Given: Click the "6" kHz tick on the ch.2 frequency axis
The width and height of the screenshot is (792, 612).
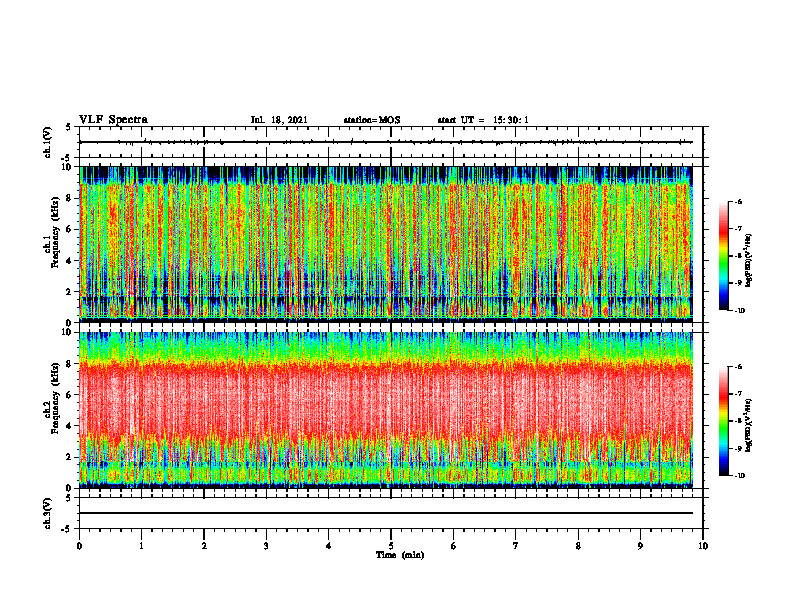Looking at the screenshot, I should click(x=70, y=395).
